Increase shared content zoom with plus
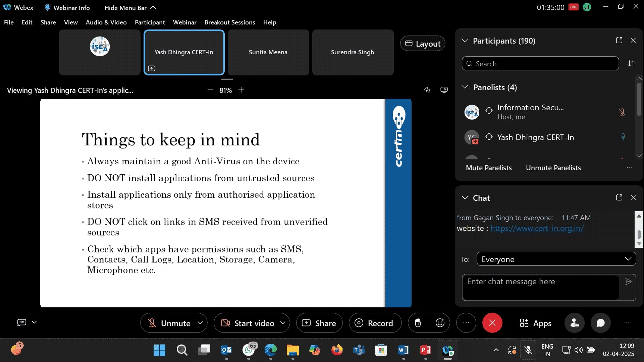This screenshot has height=362, width=644. (241, 90)
